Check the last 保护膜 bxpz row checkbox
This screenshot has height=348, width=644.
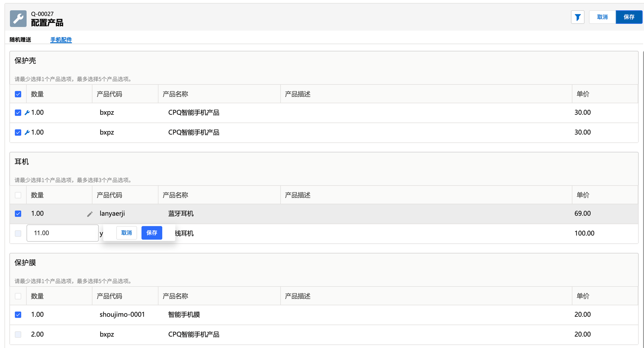click(x=18, y=334)
